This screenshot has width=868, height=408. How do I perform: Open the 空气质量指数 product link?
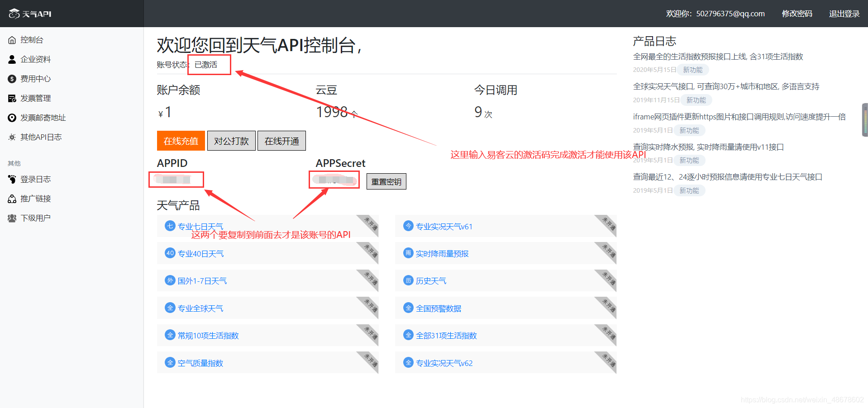pos(200,363)
